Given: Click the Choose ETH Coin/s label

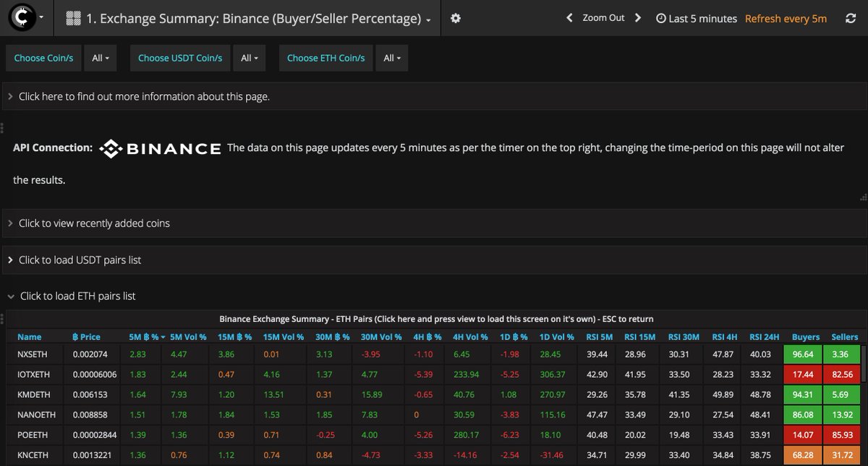Looking at the screenshot, I should tap(326, 58).
